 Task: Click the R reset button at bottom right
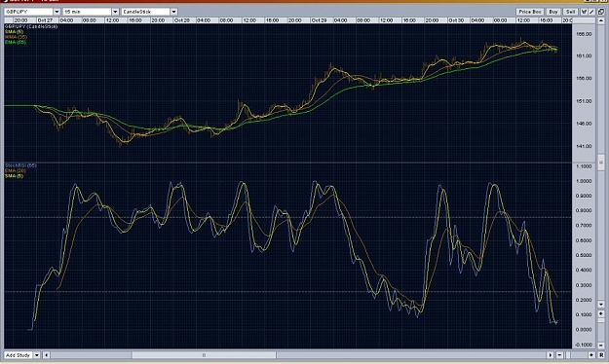coord(601,355)
